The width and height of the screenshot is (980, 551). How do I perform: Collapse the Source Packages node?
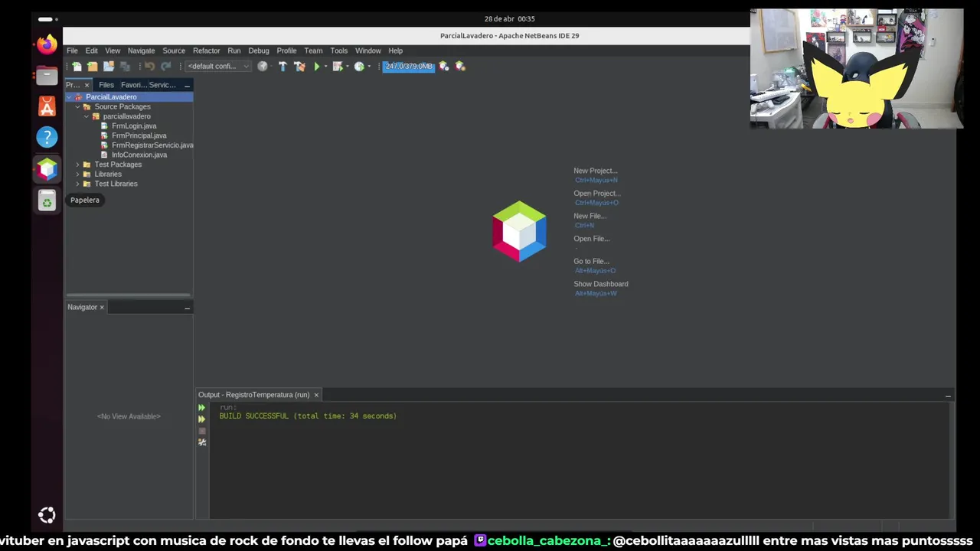[77, 107]
